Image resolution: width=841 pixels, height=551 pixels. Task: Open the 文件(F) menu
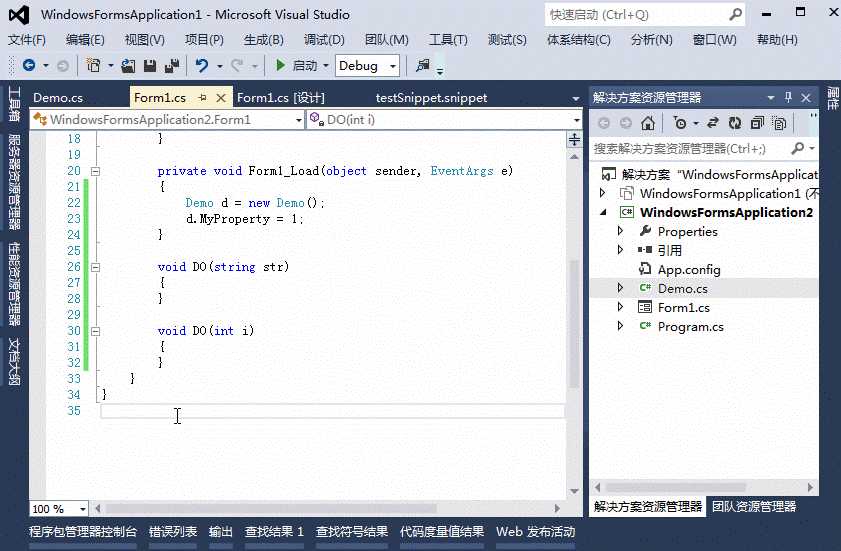pyautogui.click(x=27, y=40)
